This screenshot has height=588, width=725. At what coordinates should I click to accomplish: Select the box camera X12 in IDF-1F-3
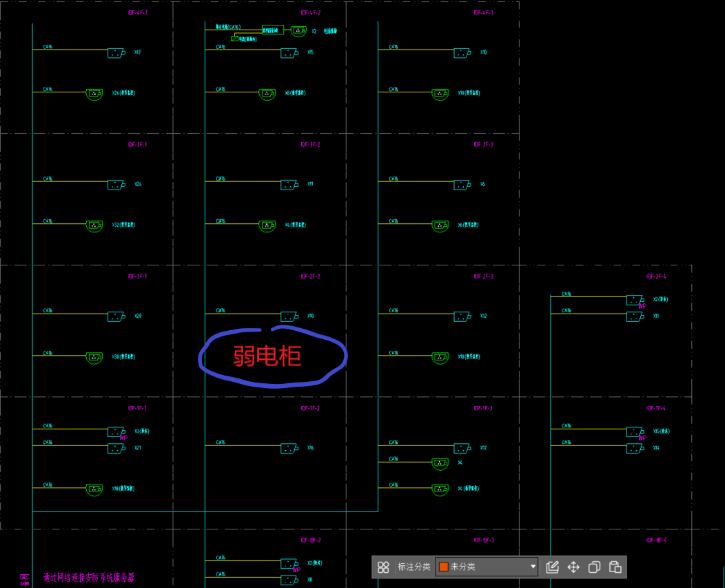[x=462, y=449]
